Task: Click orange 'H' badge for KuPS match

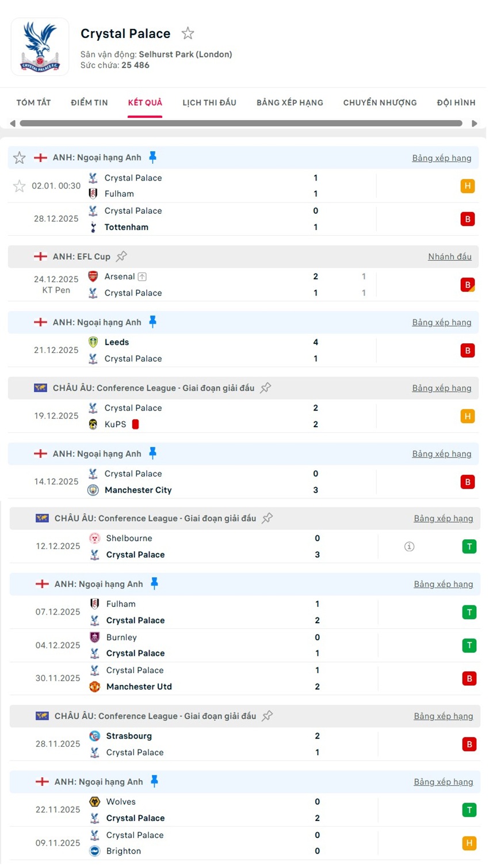Action: 467,416
